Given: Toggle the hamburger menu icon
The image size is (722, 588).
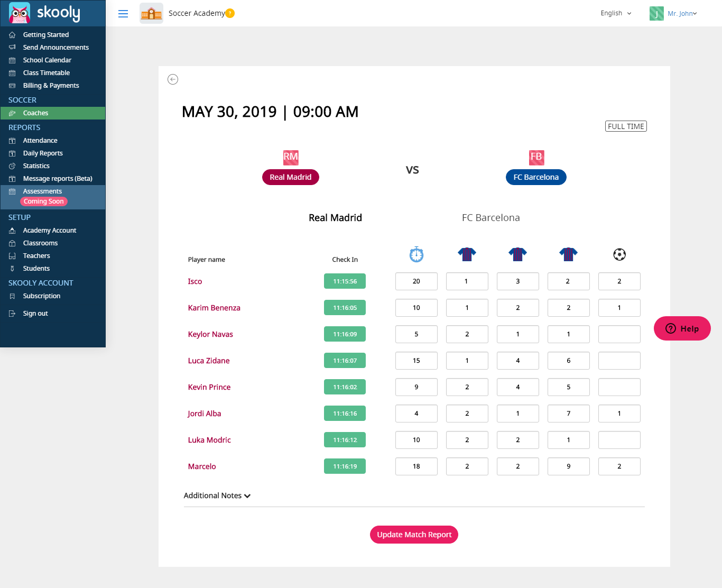Looking at the screenshot, I should click(x=123, y=14).
